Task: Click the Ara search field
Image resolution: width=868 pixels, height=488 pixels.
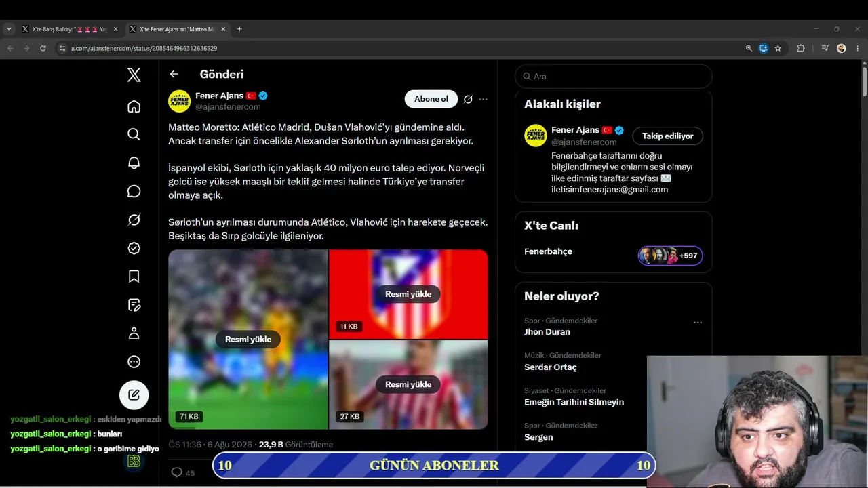Action: (614, 77)
